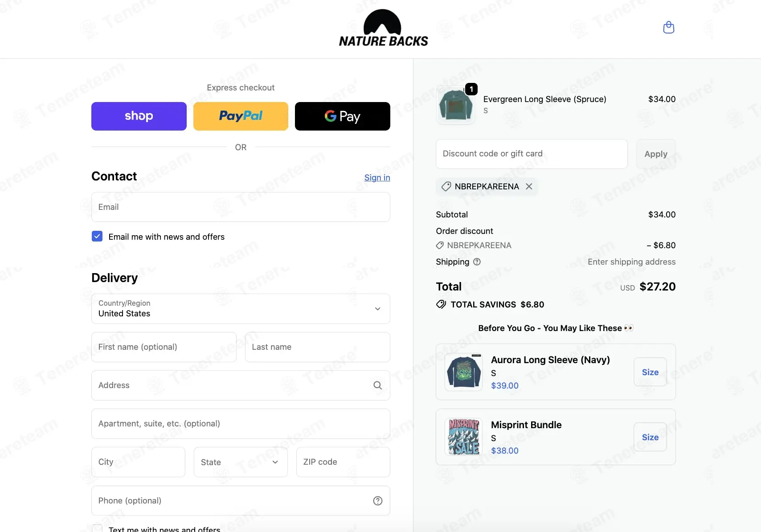Open the State dropdown
This screenshot has height=532, width=761.
241,462
